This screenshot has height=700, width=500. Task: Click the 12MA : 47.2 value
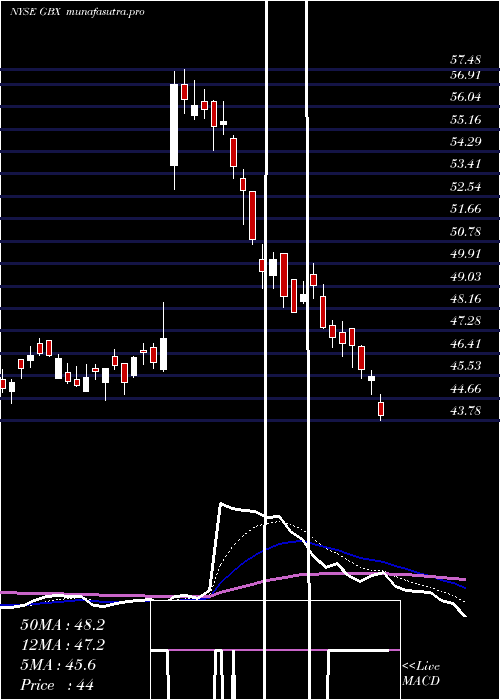click(x=62, y=645)
